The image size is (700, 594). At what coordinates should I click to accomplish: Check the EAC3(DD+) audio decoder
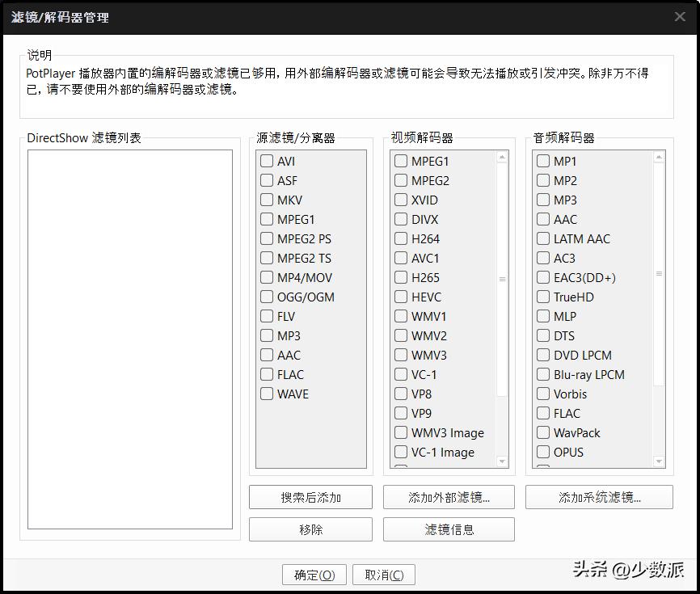pyautogui.click(x=542, y=277)
